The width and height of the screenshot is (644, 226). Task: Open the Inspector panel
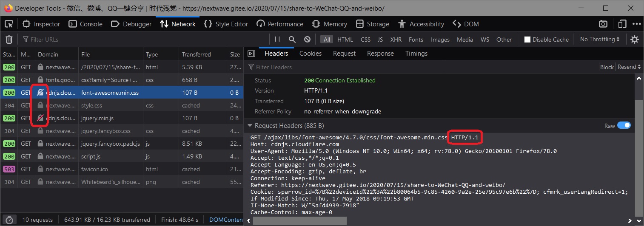[x=41, y=24]
